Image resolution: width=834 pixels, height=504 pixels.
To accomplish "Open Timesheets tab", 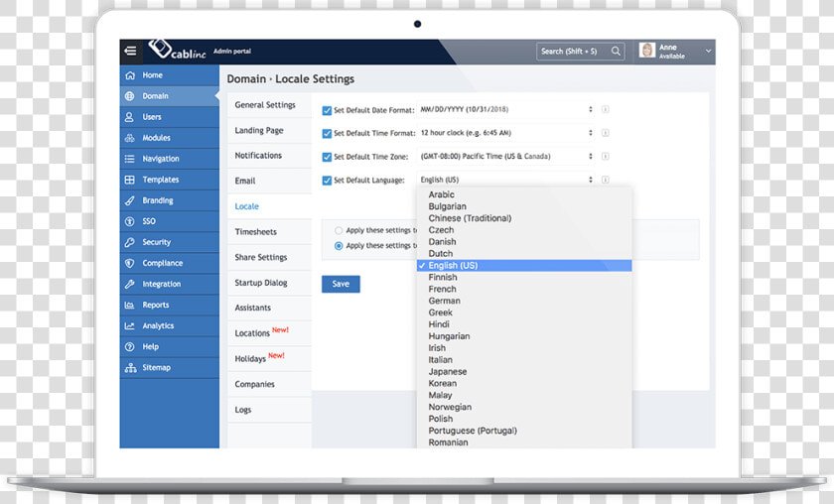I will (269, 232).
